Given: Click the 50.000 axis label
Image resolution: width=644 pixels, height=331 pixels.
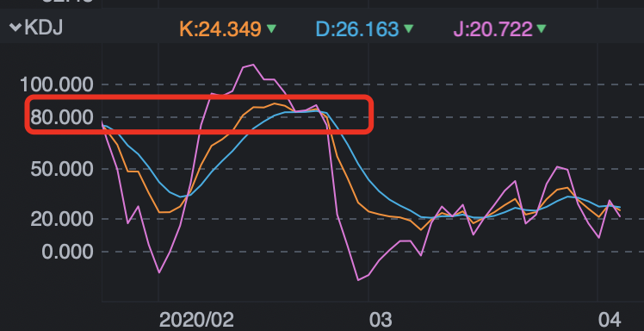Looking at the screenshot, I should click(x=62, y=169).
